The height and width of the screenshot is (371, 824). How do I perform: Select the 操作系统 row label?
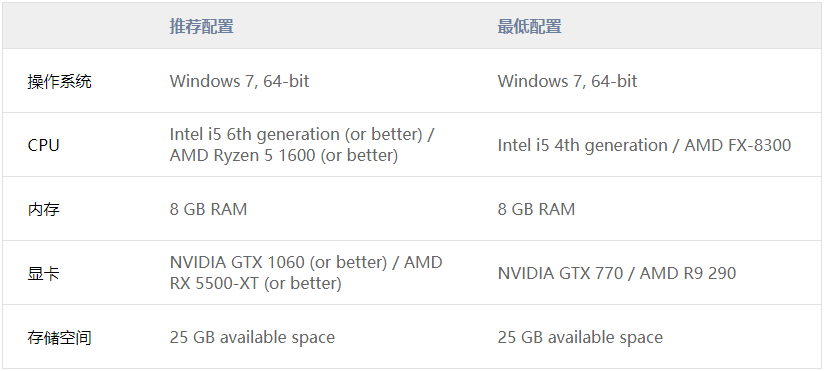[59, 81]
